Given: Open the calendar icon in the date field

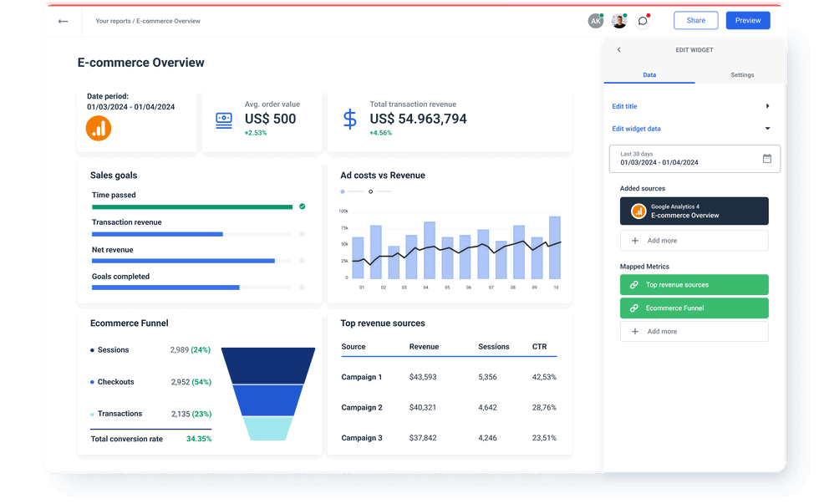Looking at the screenshot, I should 767,159.
